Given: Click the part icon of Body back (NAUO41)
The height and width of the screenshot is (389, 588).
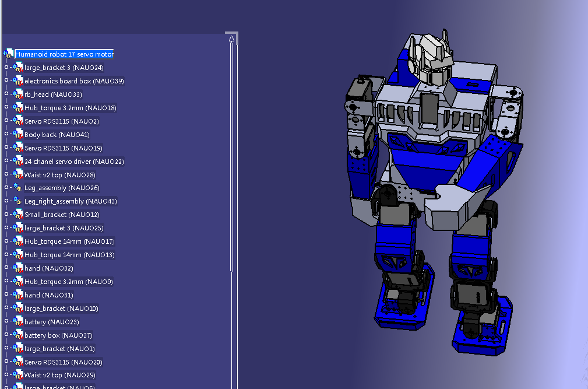Looking at the screenshot, I should point(17,134).
